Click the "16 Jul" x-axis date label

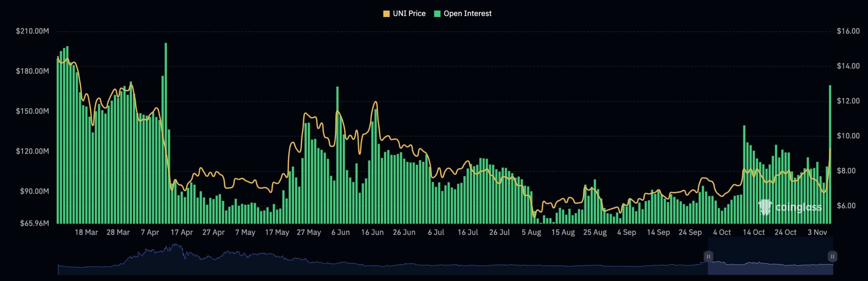pos(468,232)
